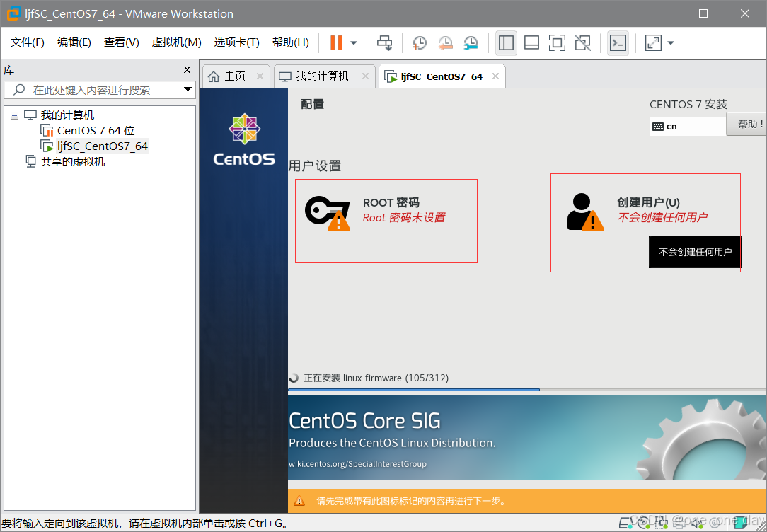Toggle the thumbnail bar view icon

pyautogui.click(x=531, y=43)
